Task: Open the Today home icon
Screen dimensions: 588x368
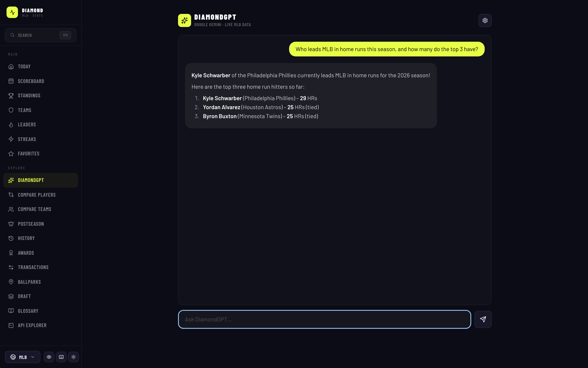Action: [11, 66]
